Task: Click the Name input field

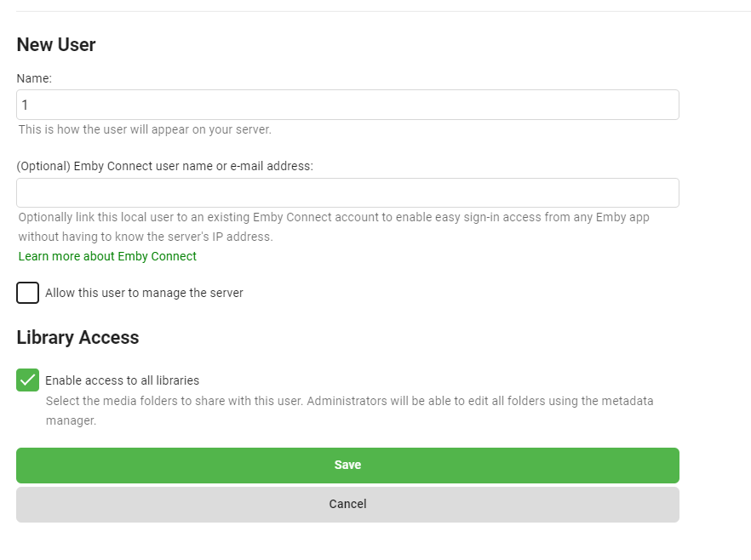Action: (347, 105)
